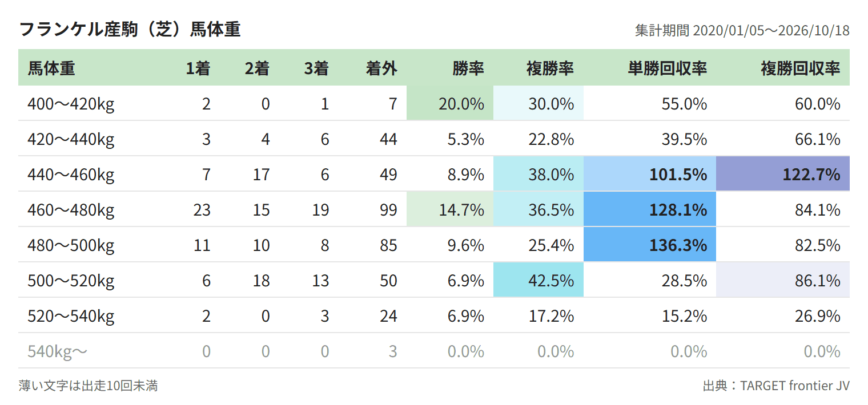Screen dimensions: 868x405
Task: Select the 集計期間 date range text
Action: tap(742, 30)
